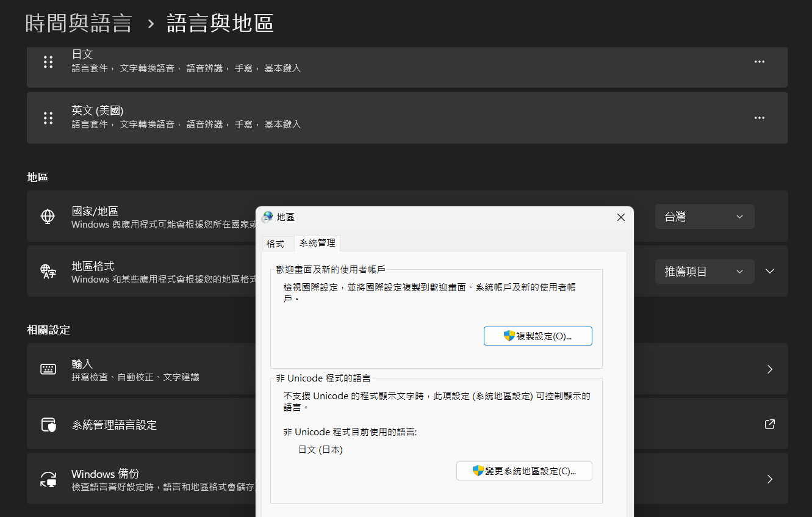The width and height of the screenshot is (812, 517).
Task: Open more options for 英文 (美國)
Action: 759,118
